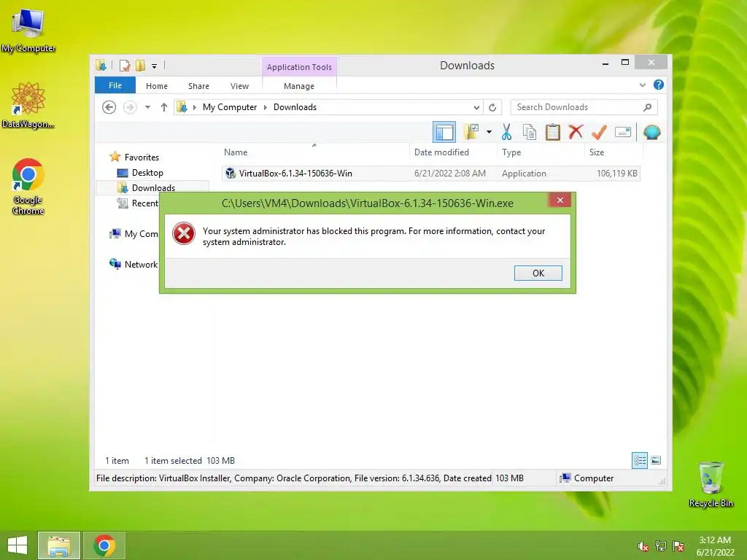Close the blocked program error dialog
This screenshot has width=747, height=560.
[x=560, y=200]
